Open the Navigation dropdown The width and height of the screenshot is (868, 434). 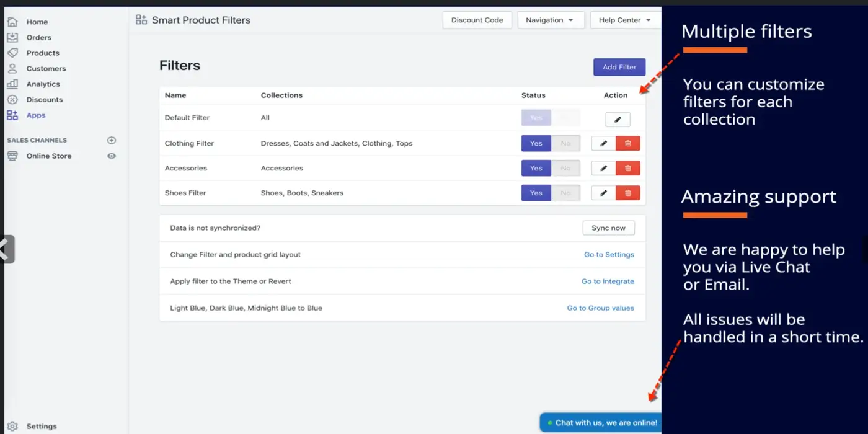coord(550,20)
